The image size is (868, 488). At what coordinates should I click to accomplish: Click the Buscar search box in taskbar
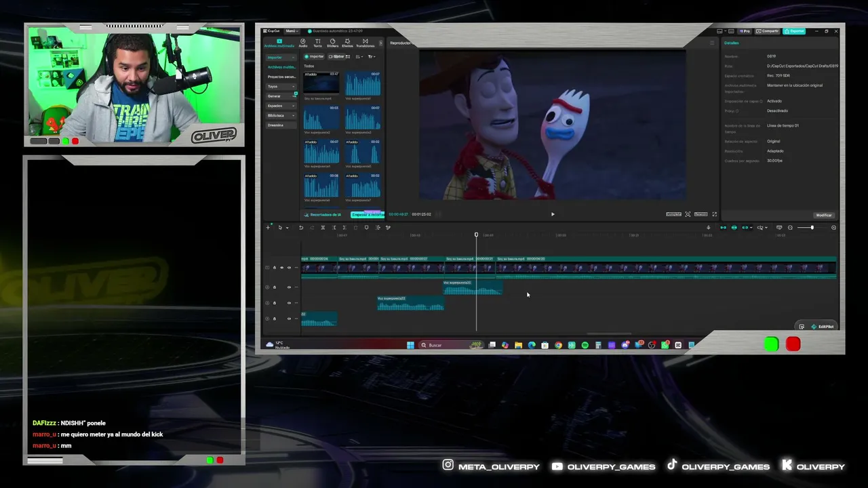click(x=452, y=345)
